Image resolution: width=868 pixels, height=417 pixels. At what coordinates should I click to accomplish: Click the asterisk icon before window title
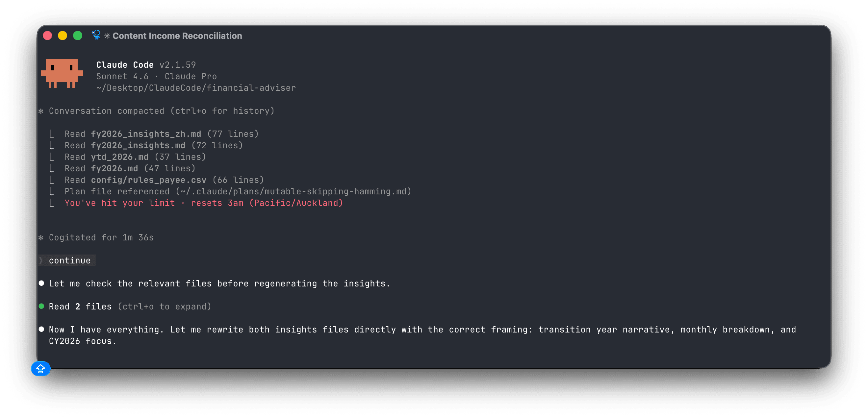107,36
